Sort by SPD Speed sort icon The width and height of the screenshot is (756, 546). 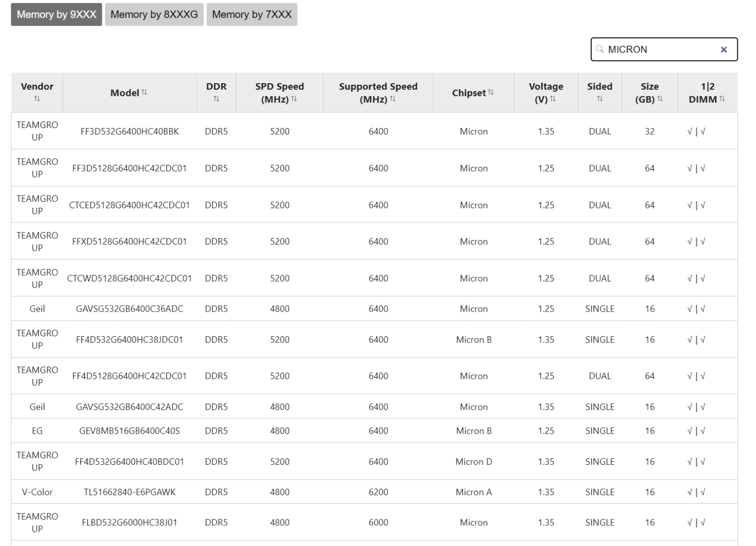click(x=294, y=99)
